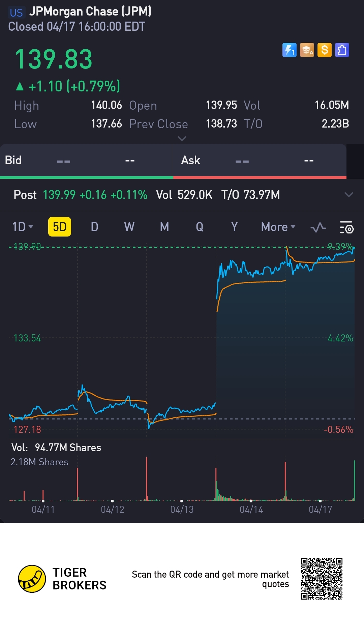Tap the blue lightning bolt icon
The height and width of the screenshot is (635, 364).
pos(289,50)
